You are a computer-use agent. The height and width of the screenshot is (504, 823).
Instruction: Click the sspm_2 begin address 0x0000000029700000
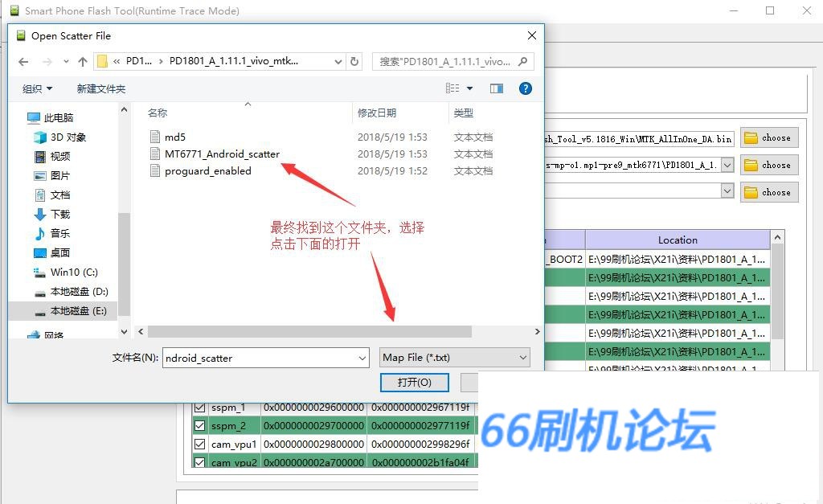coord(314,426)
